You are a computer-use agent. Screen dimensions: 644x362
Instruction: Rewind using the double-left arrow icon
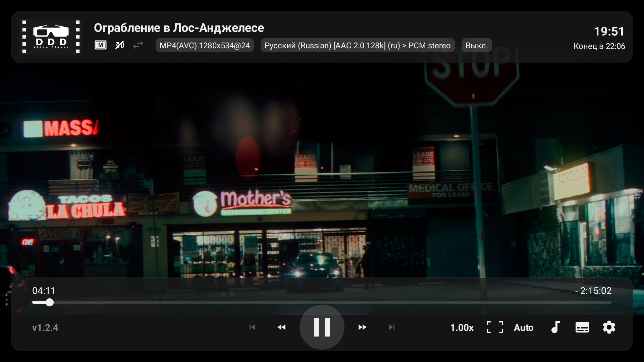pos(282,327)
